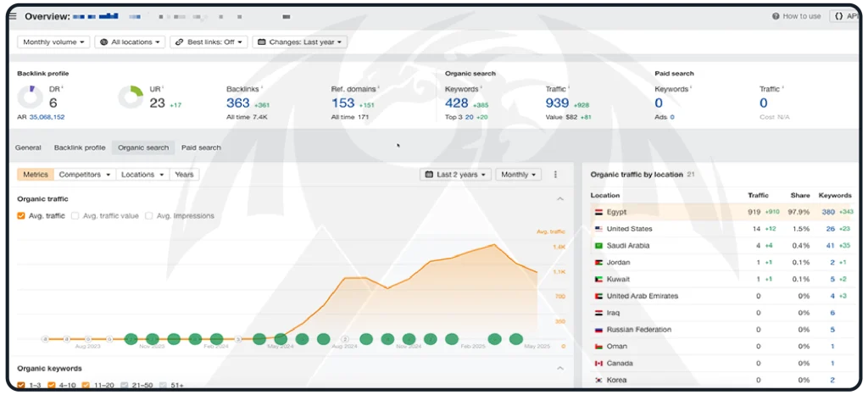868x395 pixels.
Task: Click the How to use help icon
Action: pyautogui.click(x=776, y=16)
